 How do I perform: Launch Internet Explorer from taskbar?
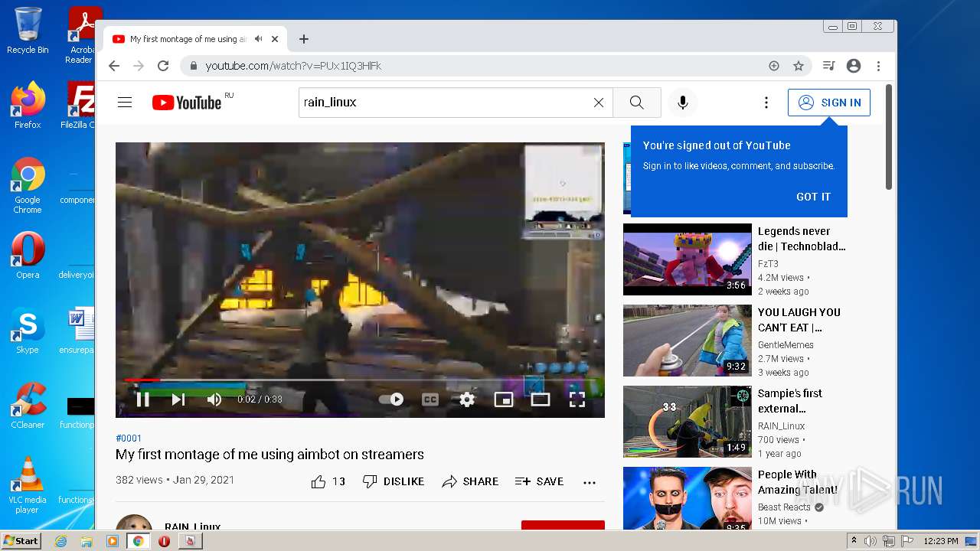click(x=61, y=541)
